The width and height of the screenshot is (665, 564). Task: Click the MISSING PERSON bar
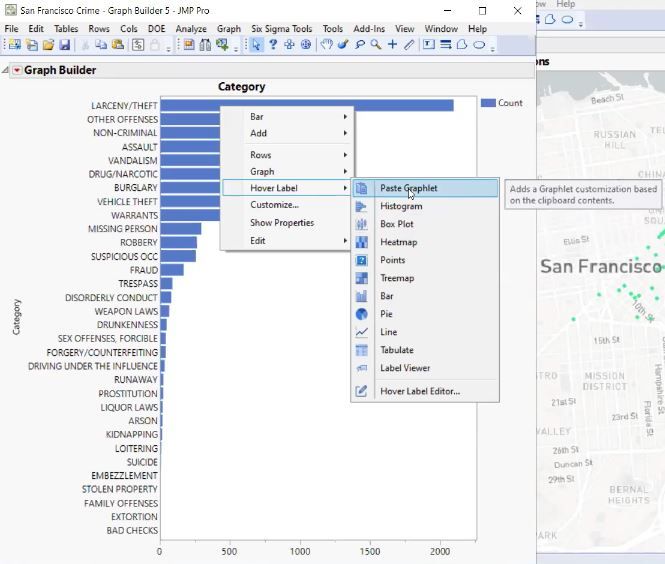point(181,229)
